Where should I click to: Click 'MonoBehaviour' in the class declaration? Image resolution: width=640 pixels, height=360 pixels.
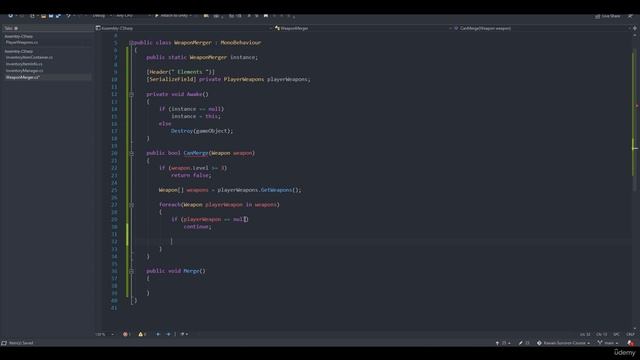pyautogui.click(x=240, y=42)
